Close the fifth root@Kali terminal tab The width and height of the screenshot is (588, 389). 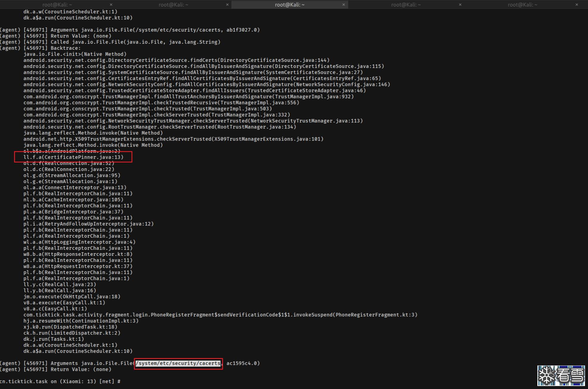point(577,4)
